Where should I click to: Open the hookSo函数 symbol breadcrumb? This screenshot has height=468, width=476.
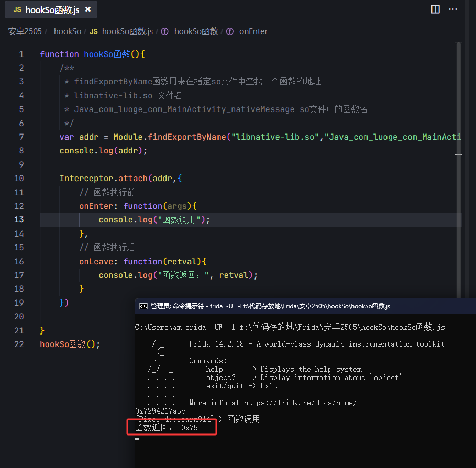click(x=196, y=31)
